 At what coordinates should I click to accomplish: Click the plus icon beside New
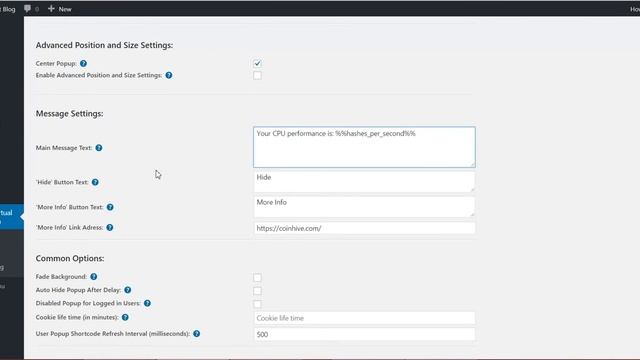(51, 9)
